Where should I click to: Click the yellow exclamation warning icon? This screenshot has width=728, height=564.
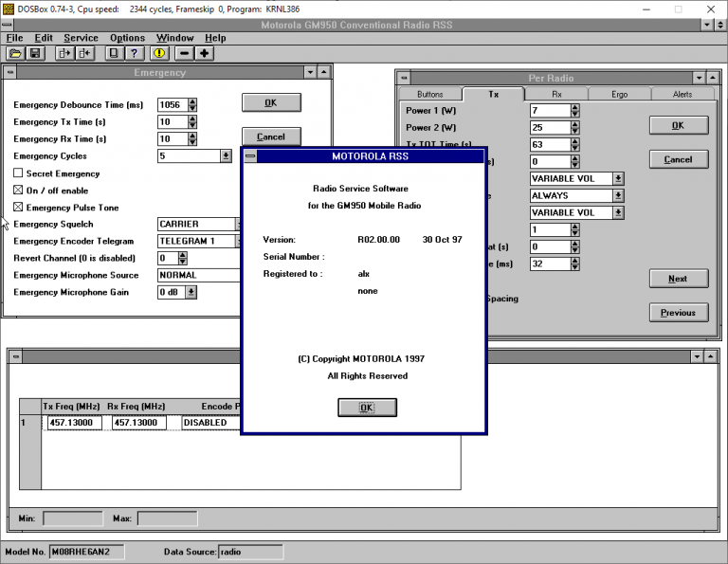tap(159, 53)
